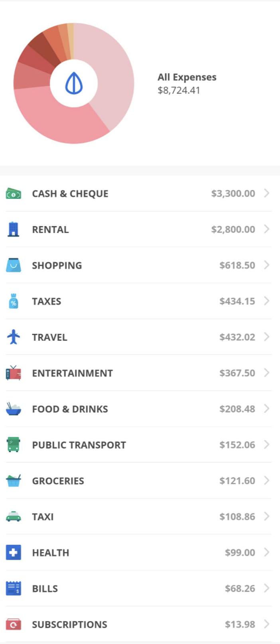280x644 pixels.
Task: Click the blue Rental building icon
Action: (13, 229)
